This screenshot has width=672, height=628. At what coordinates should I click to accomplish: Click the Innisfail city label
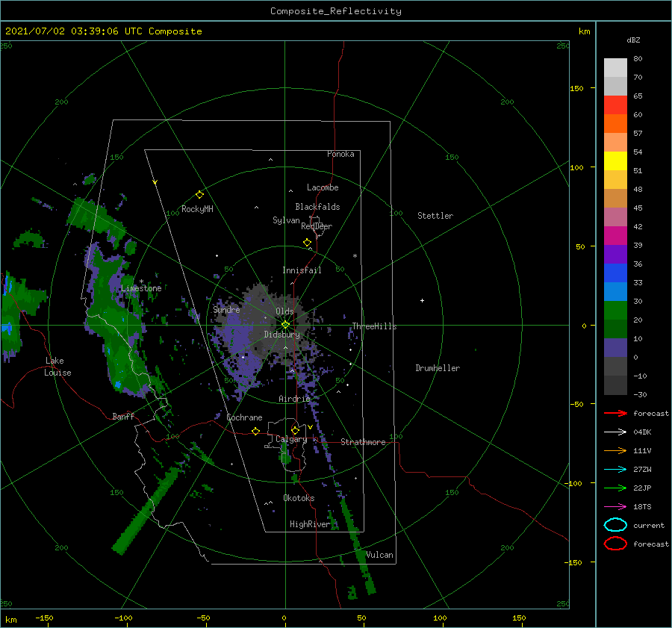pyautogui.click(x=302, y=270)
